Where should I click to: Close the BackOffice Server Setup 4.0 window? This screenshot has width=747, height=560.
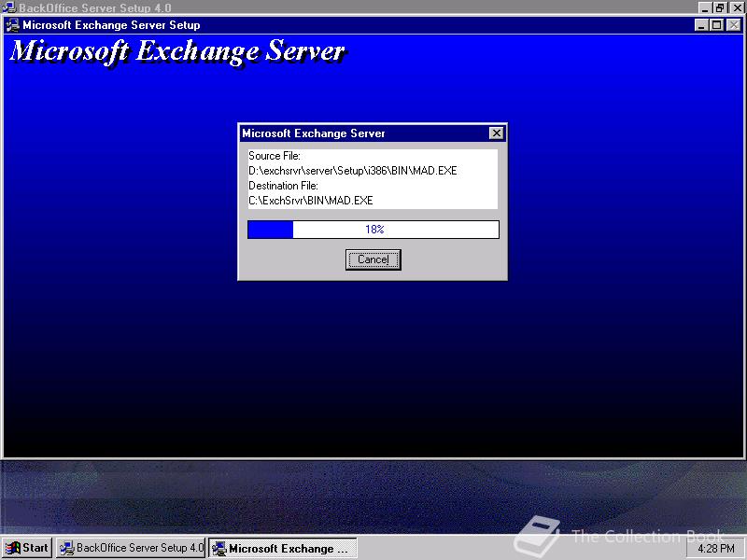click(737, 7)
